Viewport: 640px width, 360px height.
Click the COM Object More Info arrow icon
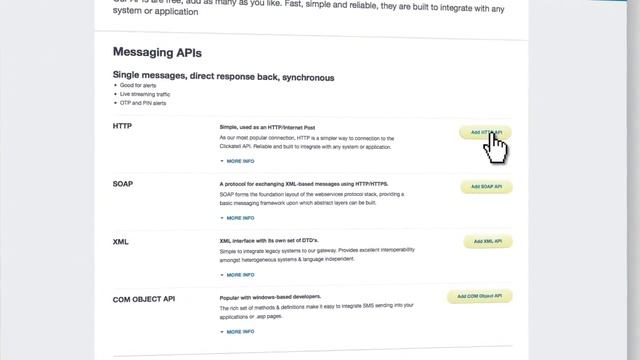tap(222, 331)
